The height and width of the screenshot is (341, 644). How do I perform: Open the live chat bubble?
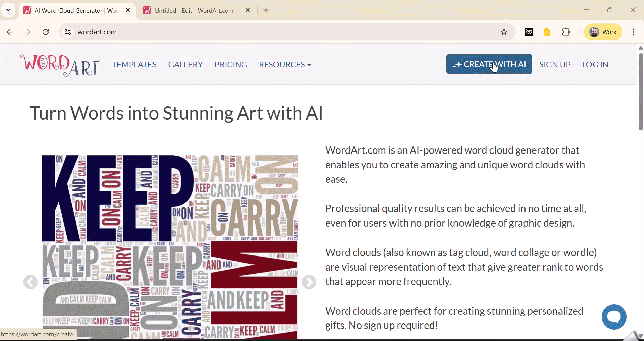pos(614,317)
